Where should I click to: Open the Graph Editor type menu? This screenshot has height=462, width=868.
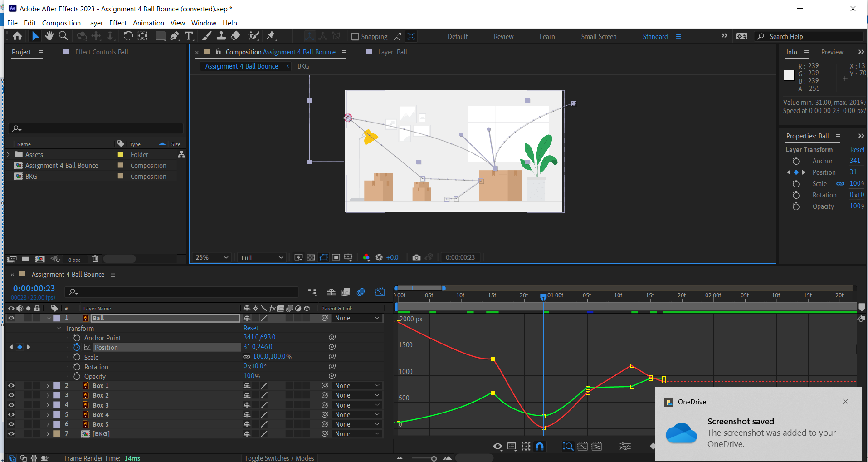tap(512, 447)
